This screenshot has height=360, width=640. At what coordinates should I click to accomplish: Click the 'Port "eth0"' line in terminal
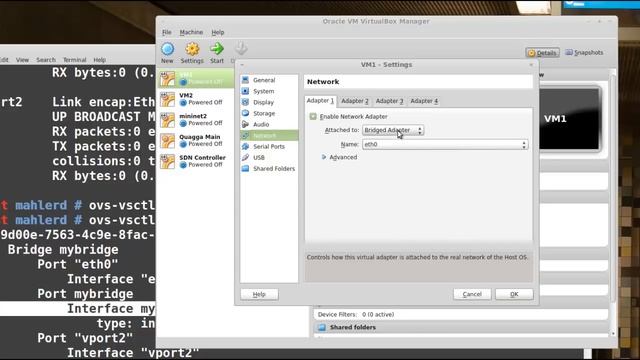(x=78, y=264)
